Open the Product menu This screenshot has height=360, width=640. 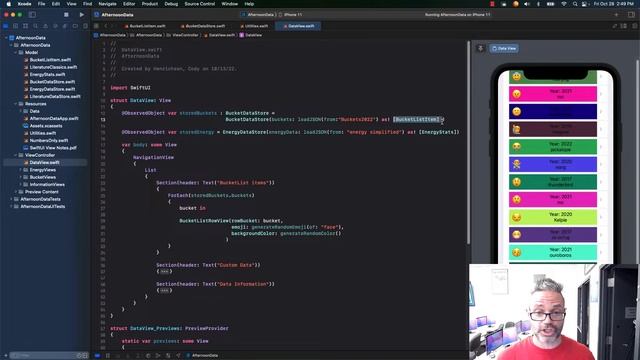coord(150,4)
